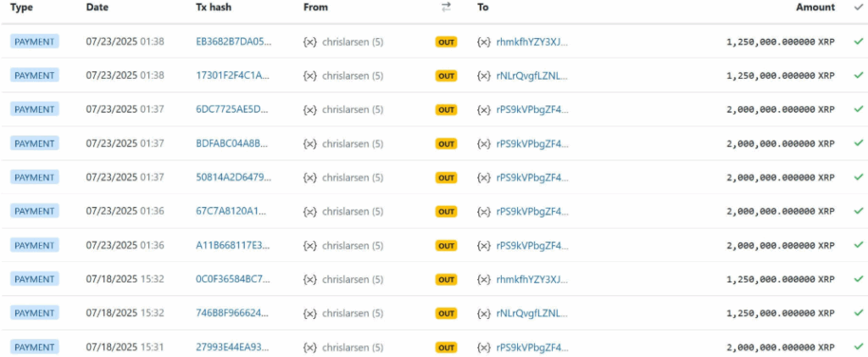The height and width of the screenshot is (357, 868).
Task: Click the OUT badge in the 0C0F36584BC7 row
Action: pyautogui.click(x=446, y=279)
